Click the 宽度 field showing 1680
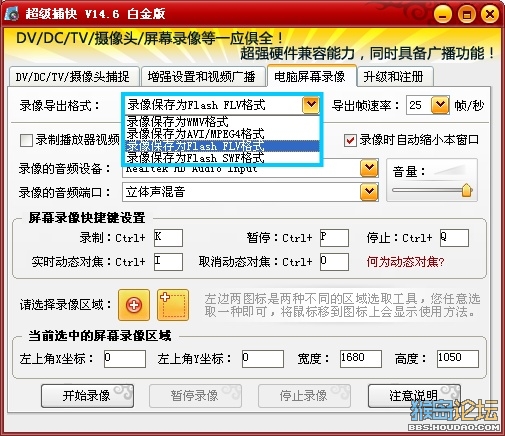The width and height of the screenshot is (505, 436). click(361, 359)
